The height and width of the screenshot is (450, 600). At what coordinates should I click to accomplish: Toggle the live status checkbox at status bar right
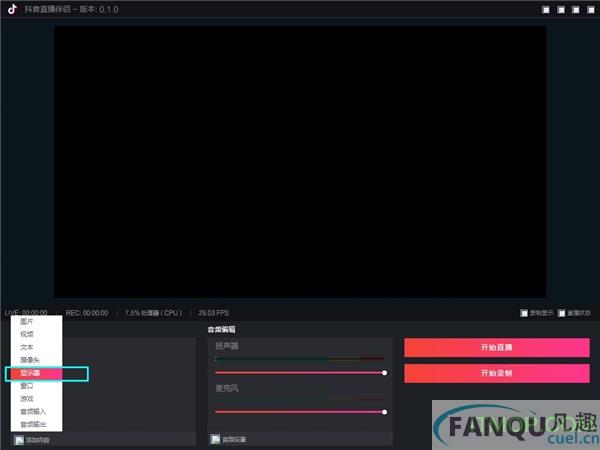pyautogui.click(x=561, y=313)
